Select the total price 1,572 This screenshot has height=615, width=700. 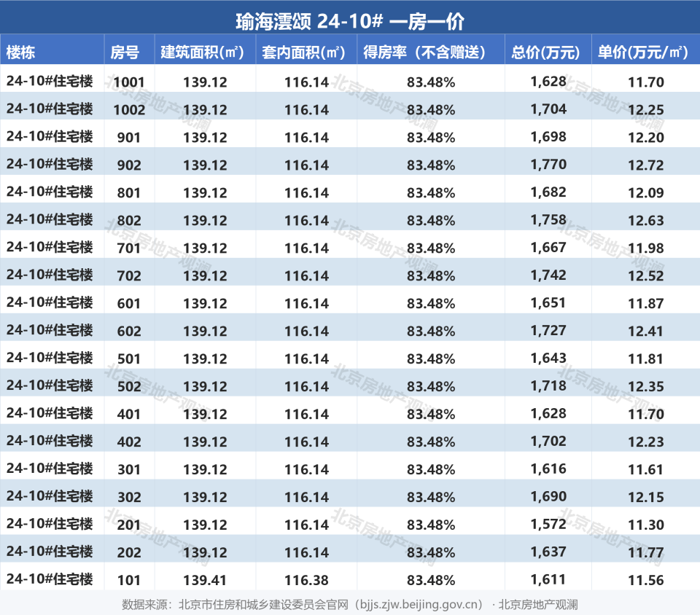pyautogui.click(x=548, y=524)
